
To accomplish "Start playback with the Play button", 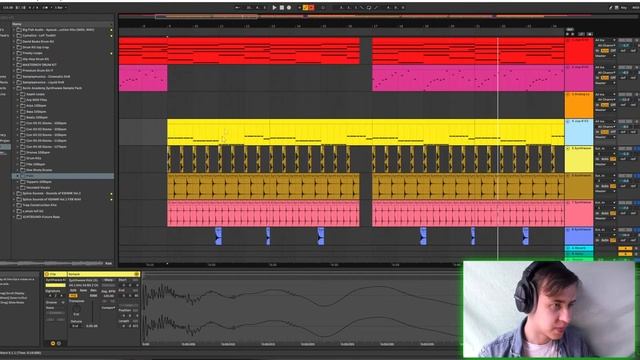I will point(274,7).
